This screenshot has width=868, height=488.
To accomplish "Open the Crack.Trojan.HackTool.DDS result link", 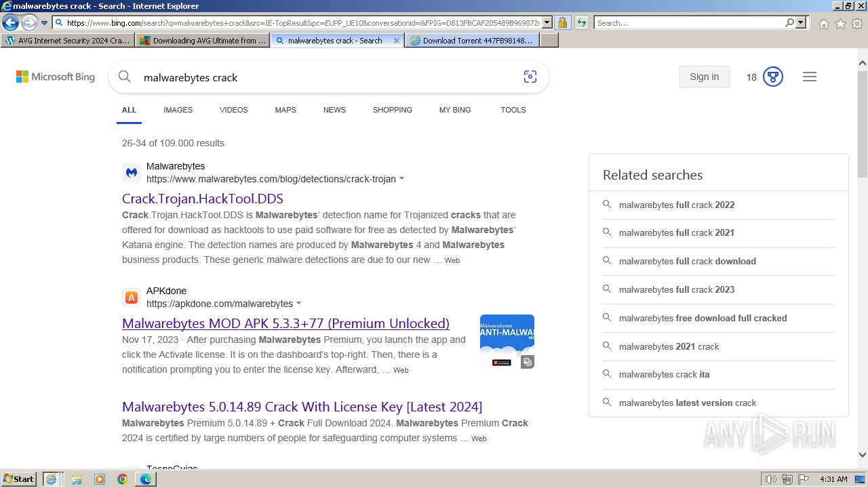I will pos(203,199).
